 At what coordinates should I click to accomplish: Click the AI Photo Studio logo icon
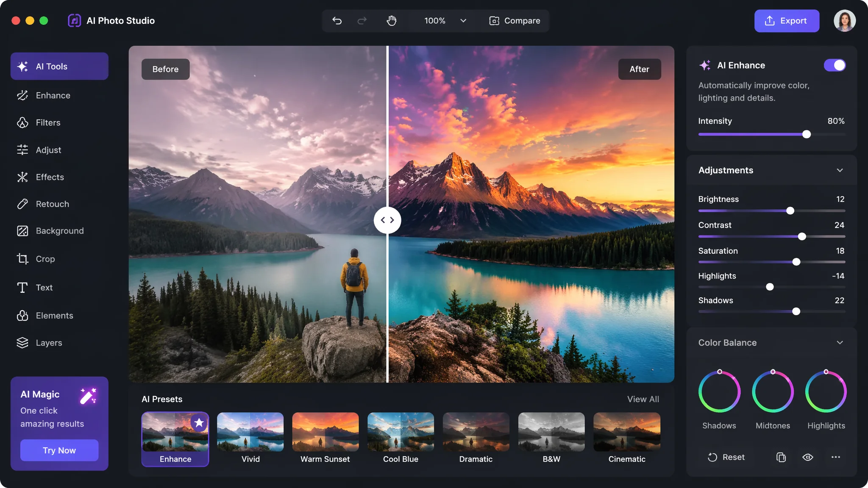click(x=75, y=21)
